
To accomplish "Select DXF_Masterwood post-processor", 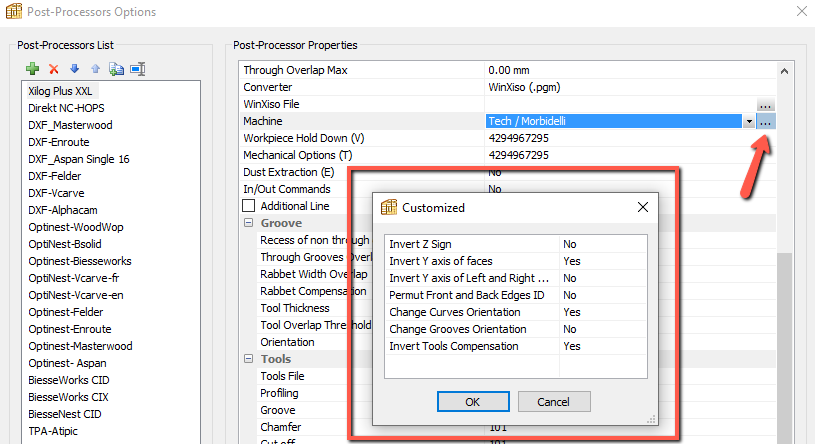I will 70,125.
